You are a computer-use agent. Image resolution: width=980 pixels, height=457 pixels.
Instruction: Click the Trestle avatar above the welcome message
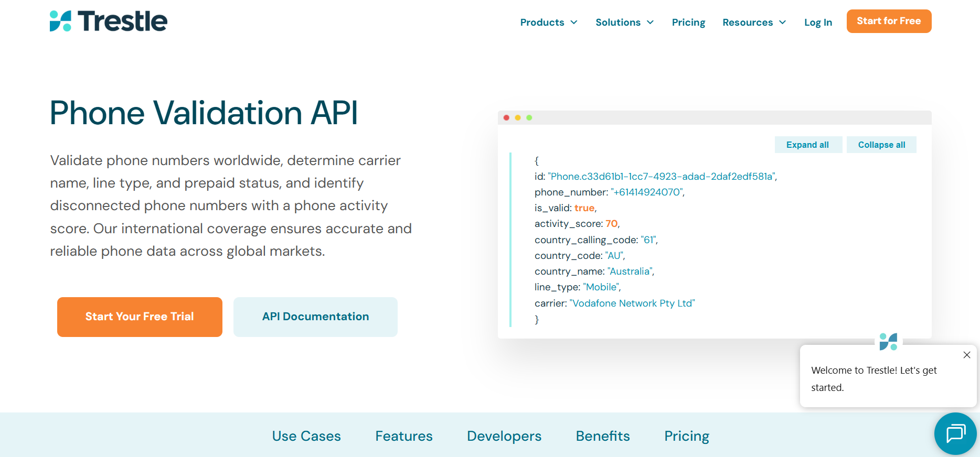[x=888, y=342]
